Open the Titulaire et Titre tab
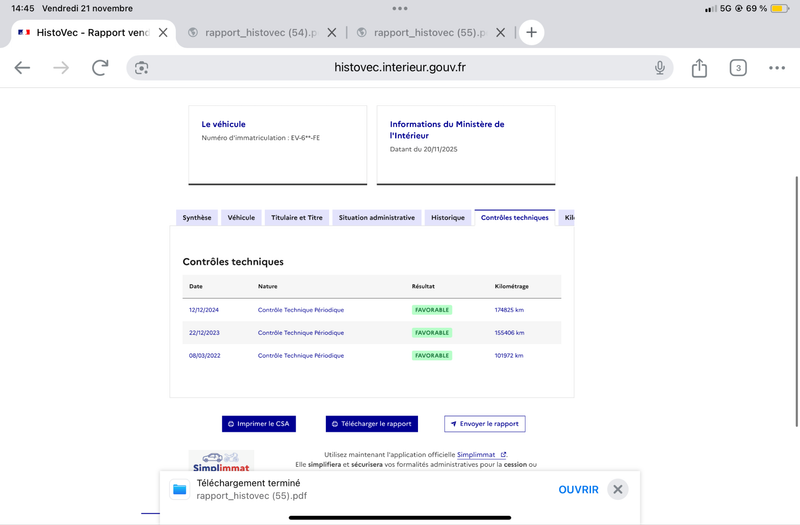800x525 pixels. [297, 217]
